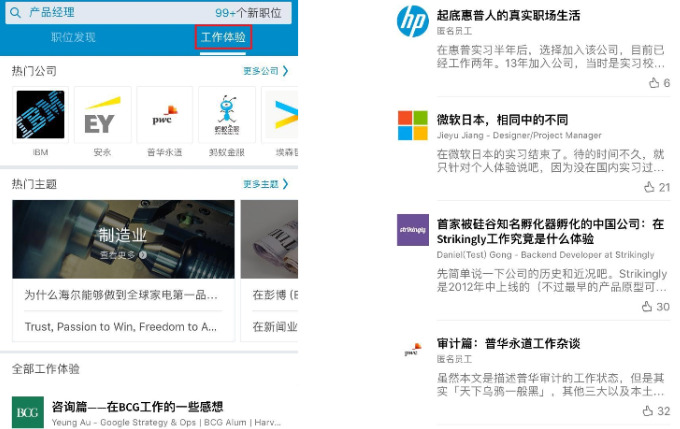Viewport: 680px width, 429px height.
Task: Open the BCG logo icon
Action: tap(28, 412)
